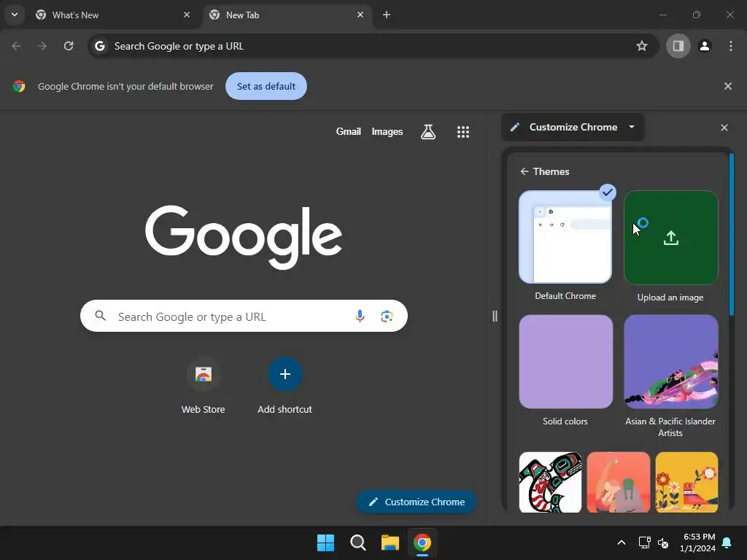Open the clock showing 6:53 PM
Screen dimensions: 747x560
[697, 542]
